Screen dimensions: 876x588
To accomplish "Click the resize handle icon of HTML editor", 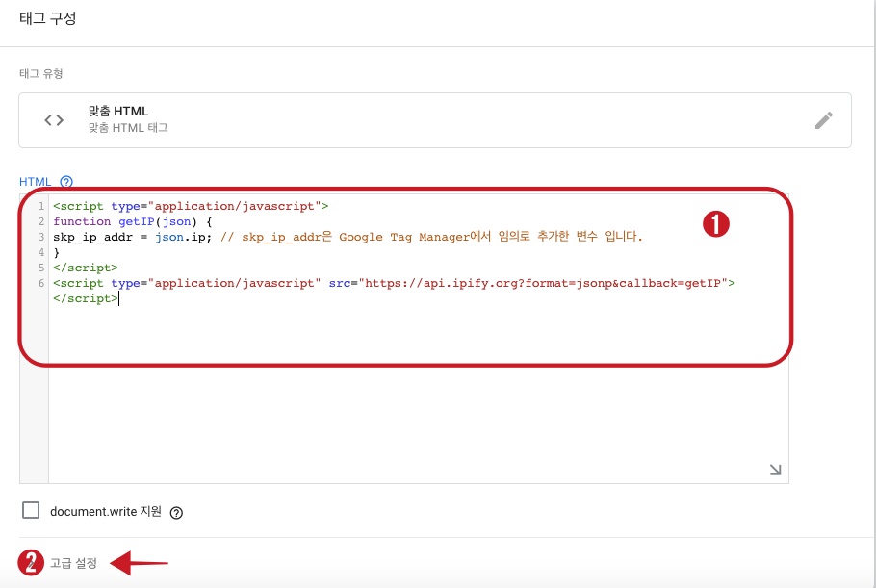I will tap(776, 470).
